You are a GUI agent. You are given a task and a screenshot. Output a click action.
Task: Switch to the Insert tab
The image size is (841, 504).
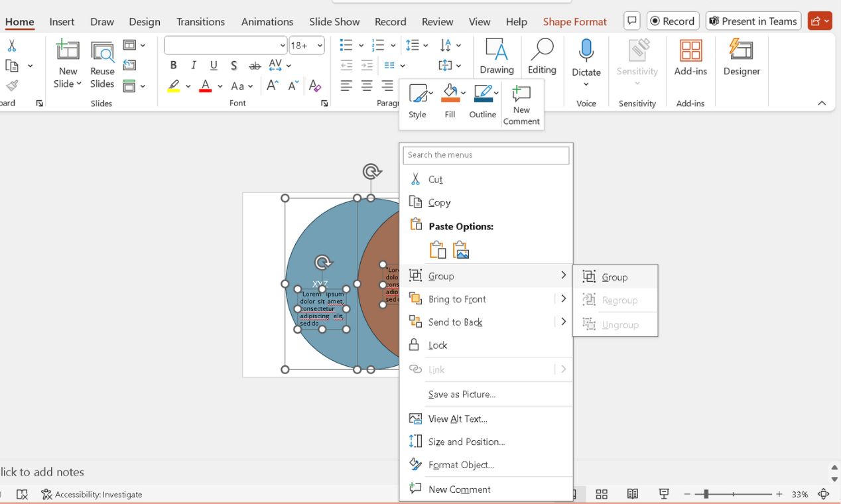point(62,22)
